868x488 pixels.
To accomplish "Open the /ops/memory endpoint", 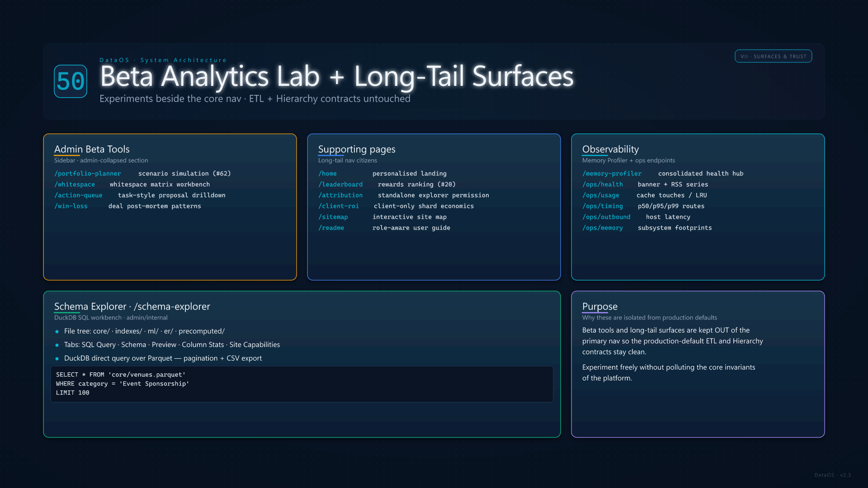I will click(603, 228).
